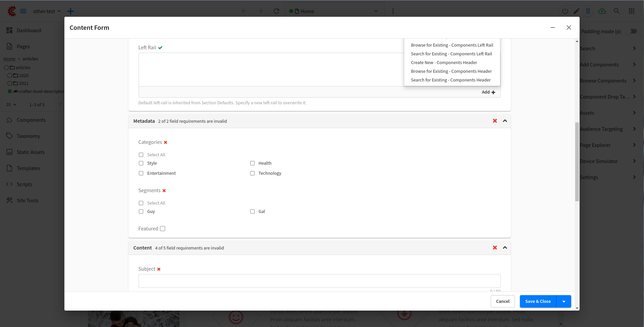The height and width of the screenshot is (327, 644).
Task: Click the edit-mode pencil icon
Action: click(x=577, y=11)
